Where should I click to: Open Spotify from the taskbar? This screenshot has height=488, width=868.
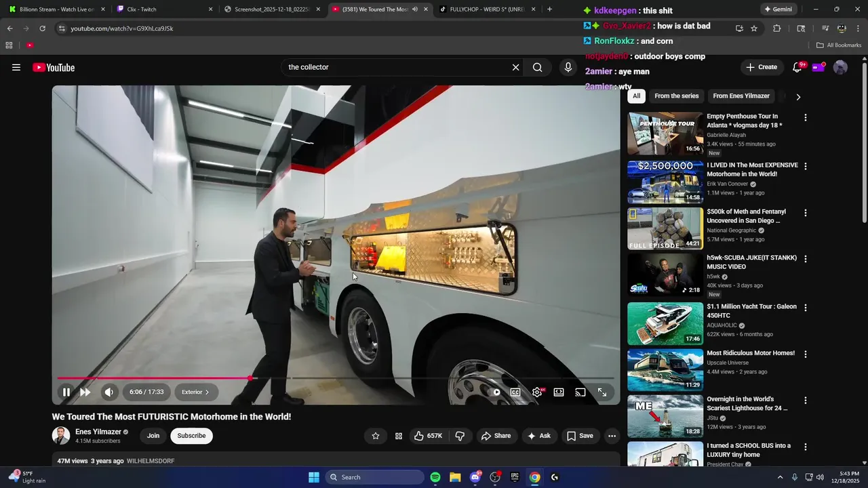pos(435,477)
